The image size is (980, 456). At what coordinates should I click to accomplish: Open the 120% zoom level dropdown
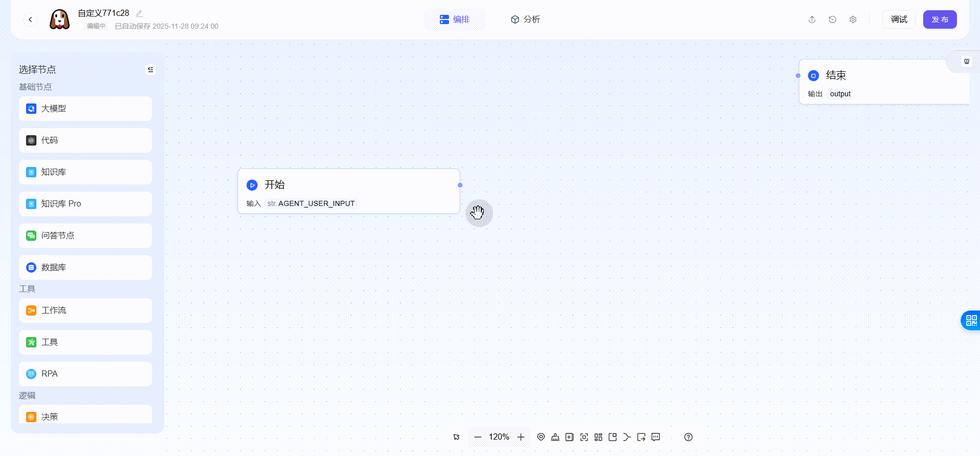pos(499,437)
